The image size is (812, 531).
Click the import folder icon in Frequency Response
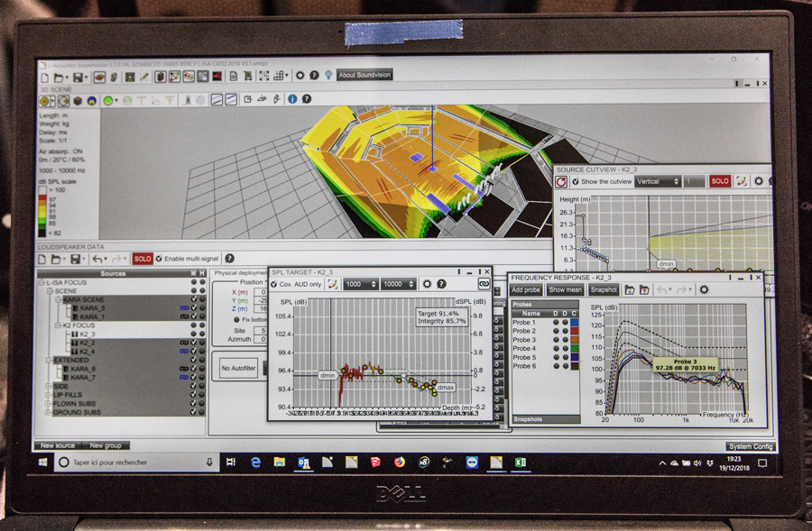pos(630,289)
